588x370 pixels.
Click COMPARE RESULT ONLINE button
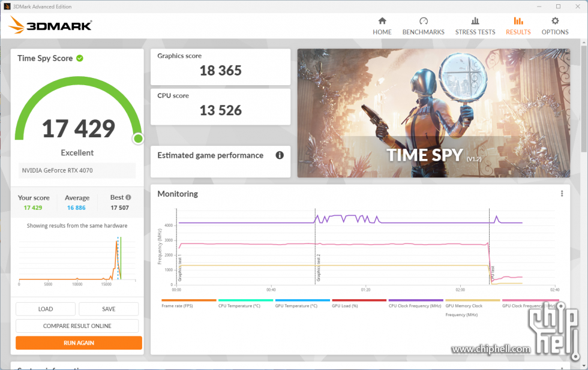tap(77, 326)
